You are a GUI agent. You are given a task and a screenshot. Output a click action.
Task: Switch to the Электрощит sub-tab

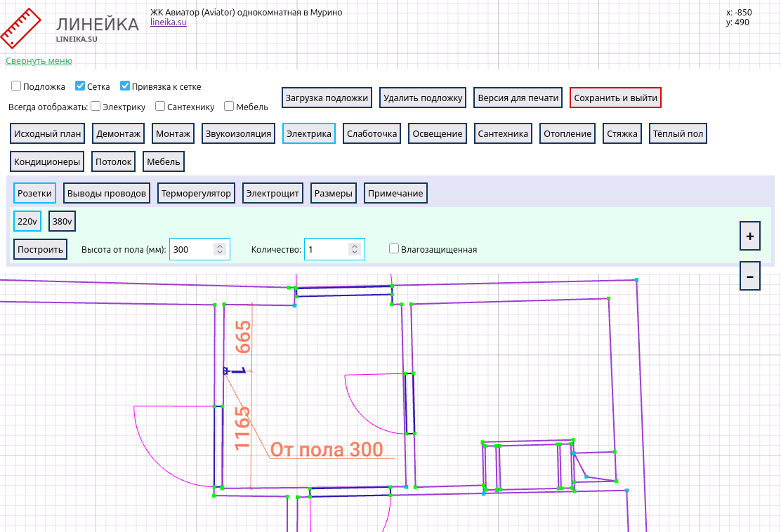tap(273, 193)
